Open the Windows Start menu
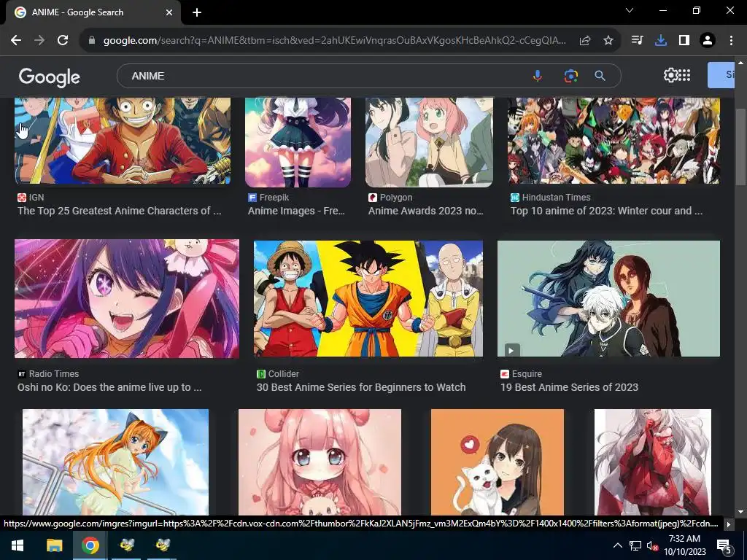Viewport: 747px width, 560px height. point(18,545)
